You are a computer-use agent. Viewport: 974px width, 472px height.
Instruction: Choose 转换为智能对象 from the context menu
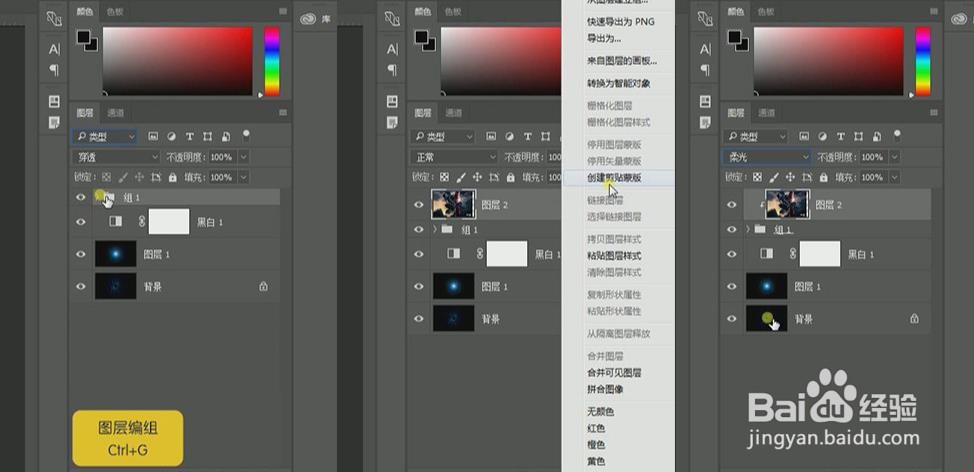point(619,83)
